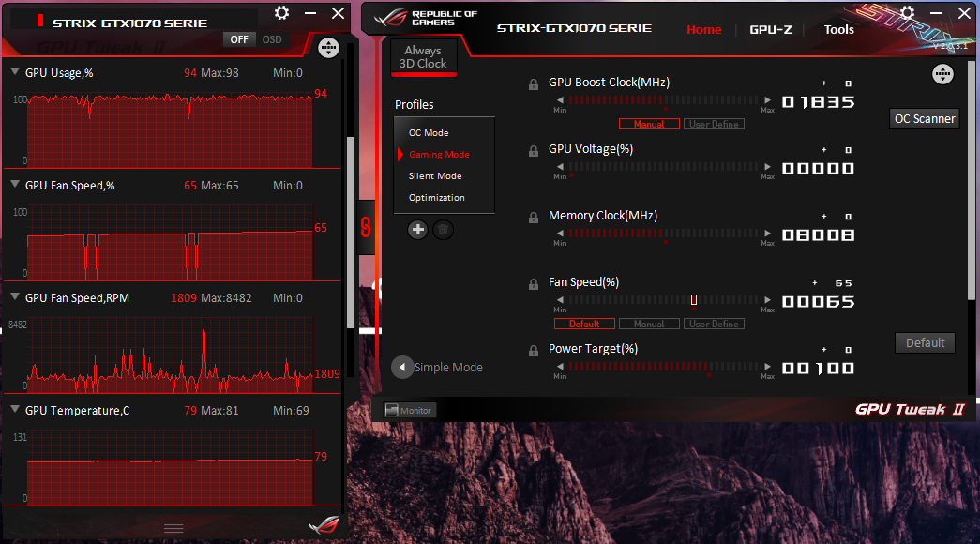Click the ROG logo in monitor window corner
The image size is (980, 544).
click(324, 525)
